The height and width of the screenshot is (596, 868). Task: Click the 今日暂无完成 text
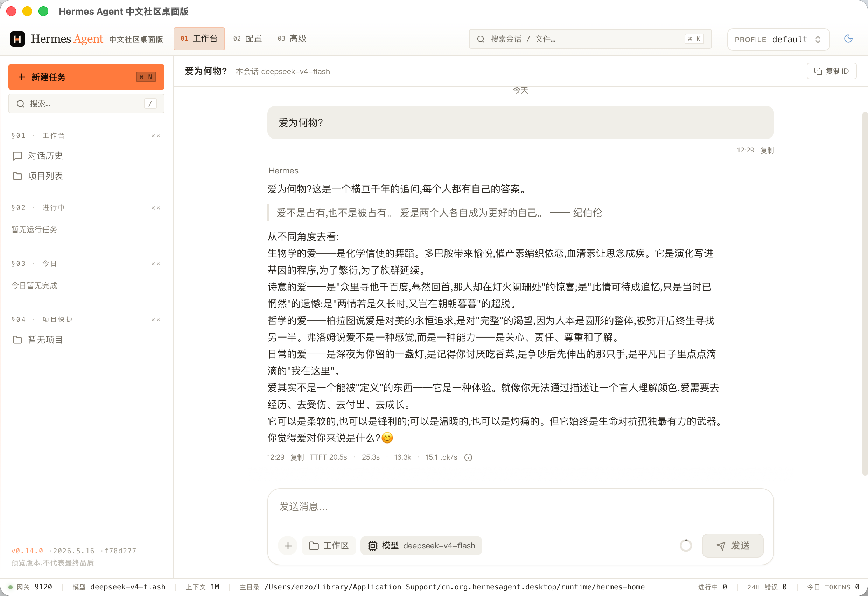pos(34,285)
